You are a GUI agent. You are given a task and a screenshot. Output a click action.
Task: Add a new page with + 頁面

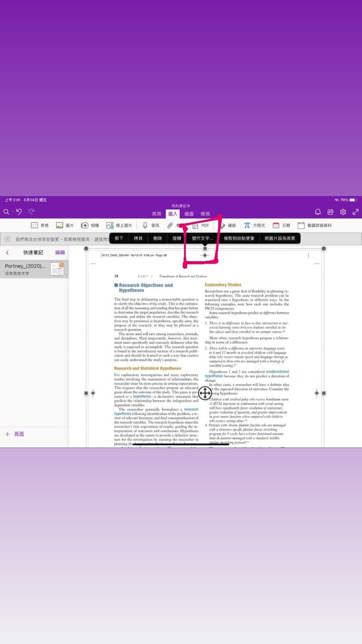tap(15, 434)
